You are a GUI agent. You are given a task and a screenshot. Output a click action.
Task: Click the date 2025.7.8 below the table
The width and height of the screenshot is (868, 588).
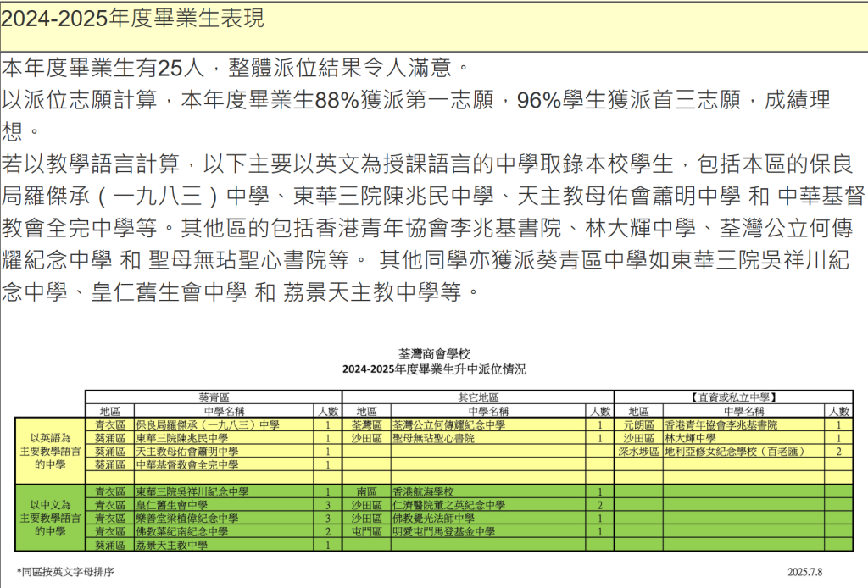pyautogui.click(x=804, y=572)
